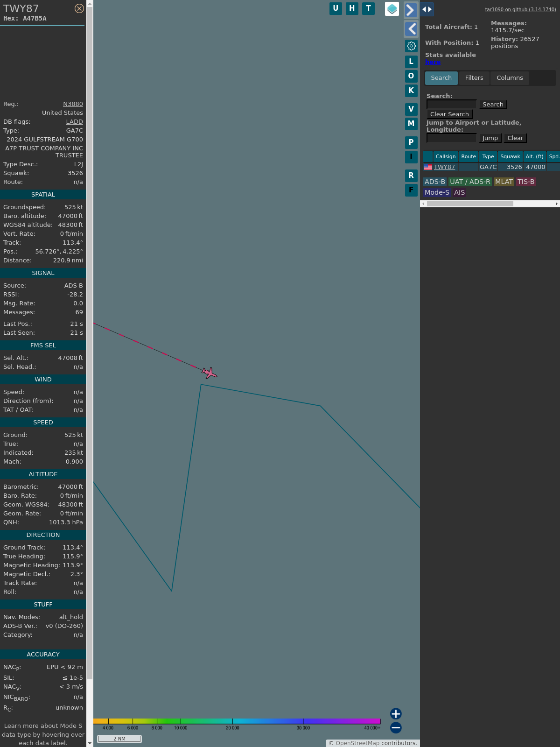Expand sidebar with right chevron arrow

(x=411, y=10)
